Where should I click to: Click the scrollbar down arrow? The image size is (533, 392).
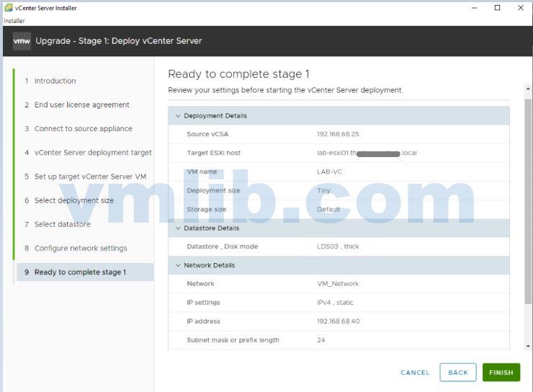(528, 346)
